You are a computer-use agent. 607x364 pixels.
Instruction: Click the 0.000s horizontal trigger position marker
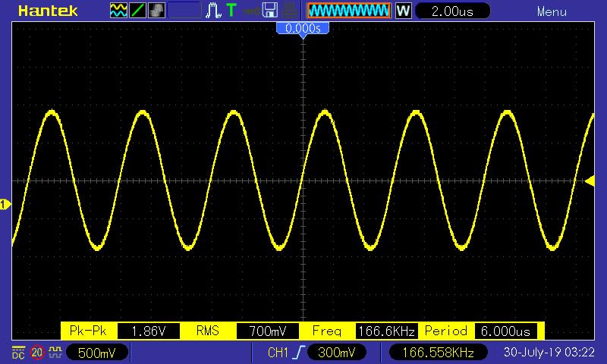coord(303,28)
